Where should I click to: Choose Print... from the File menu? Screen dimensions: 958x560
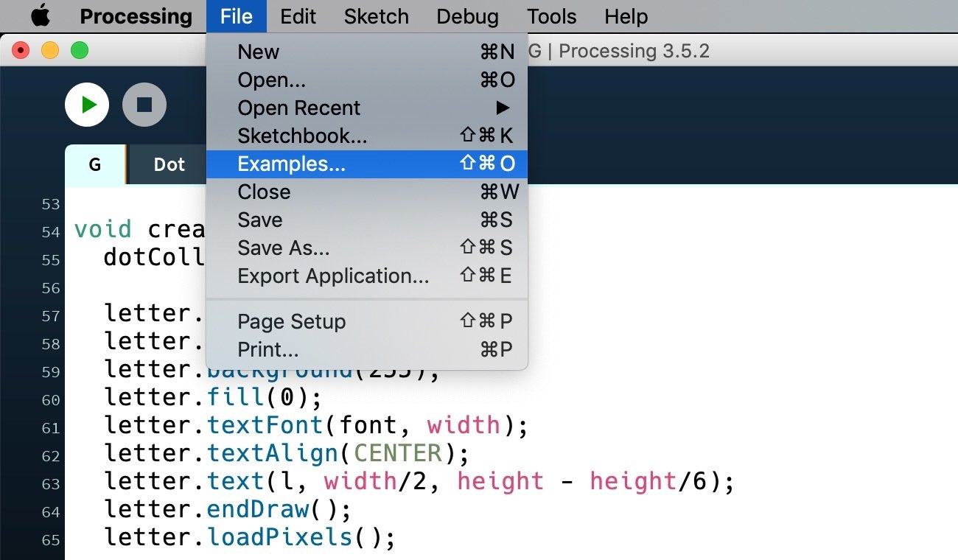point(367,350)
